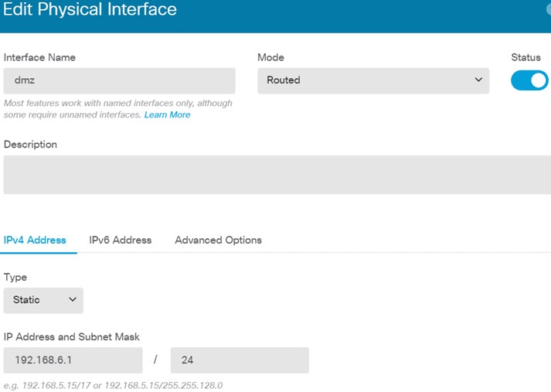This screenshot has height=392, width=551.
Task: Open the Mode dropdown showing Routed
Action: tap(373, 80)
